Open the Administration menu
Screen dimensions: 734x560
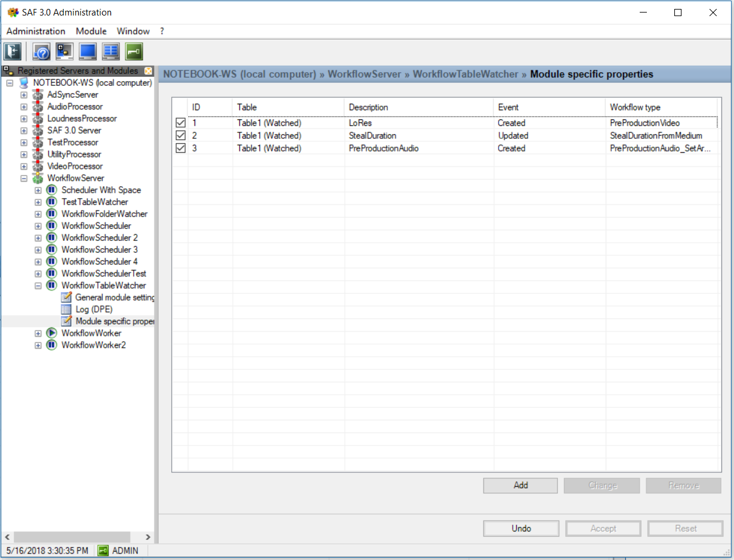(36, 31)
